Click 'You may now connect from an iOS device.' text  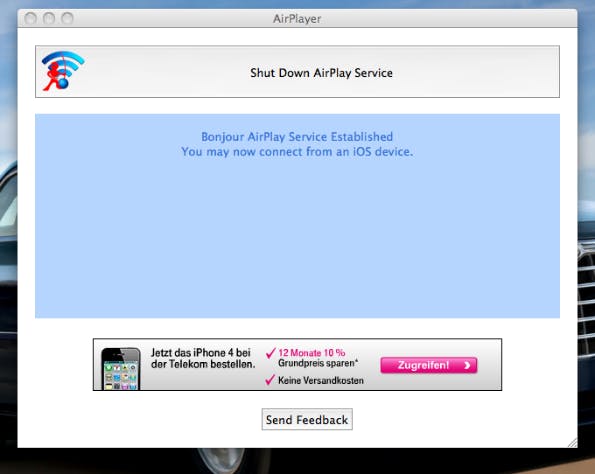pyautogui.click(x=297, y=152)
